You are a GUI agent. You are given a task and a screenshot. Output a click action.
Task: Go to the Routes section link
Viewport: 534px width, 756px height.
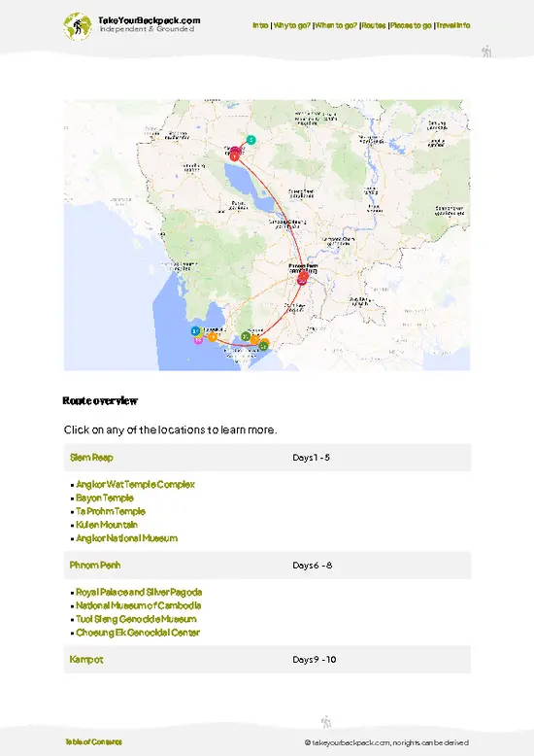[374, 25]
